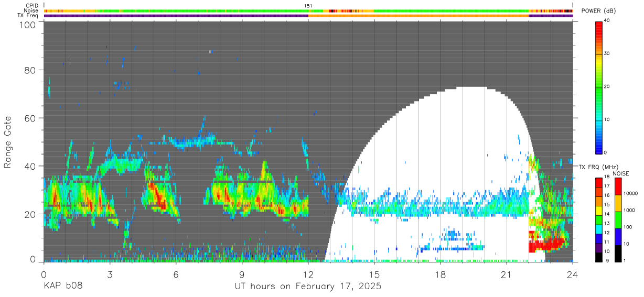Click the CPID value 151
Screen dimensions: 644x297
coord(308,6)
